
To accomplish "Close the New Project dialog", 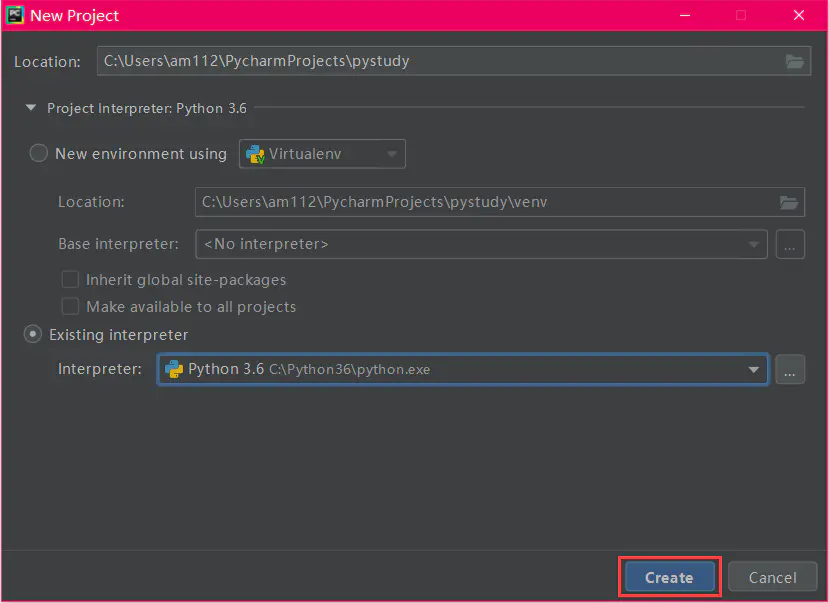I will tap(798, 15).
